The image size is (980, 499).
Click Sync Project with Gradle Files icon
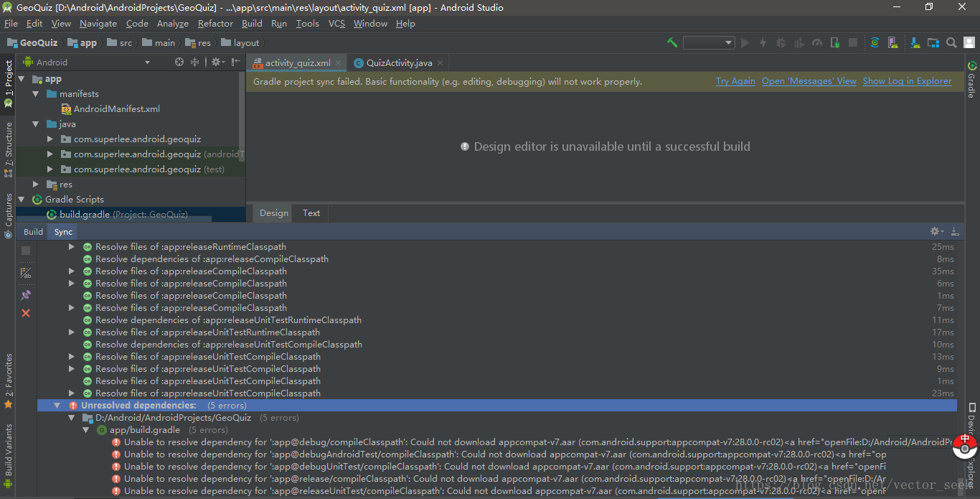click(875, 42)
